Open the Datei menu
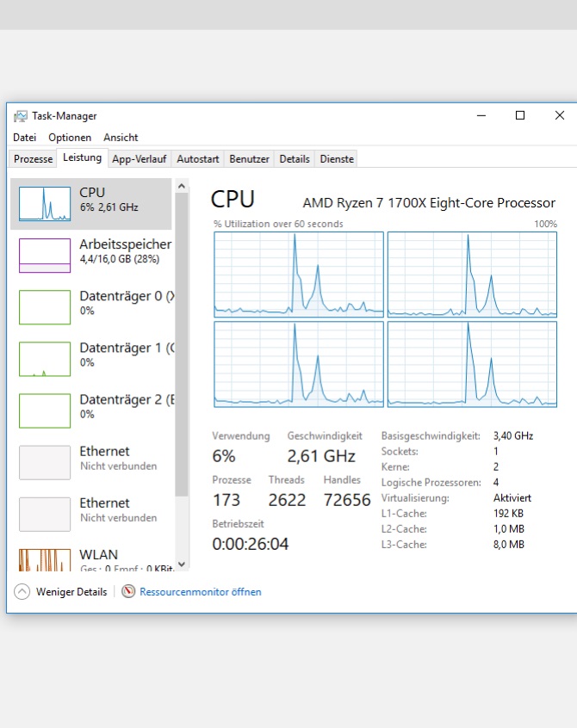577x728 pixels. pos(25,138)
